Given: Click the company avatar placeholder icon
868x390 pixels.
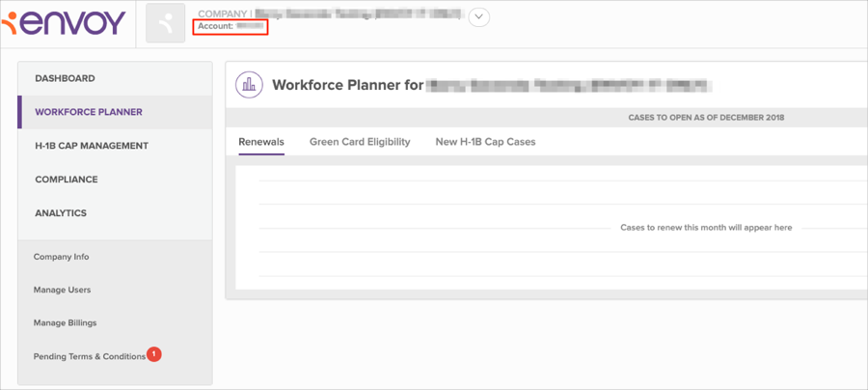Looking at the screenshot, I should coord(165,23).
